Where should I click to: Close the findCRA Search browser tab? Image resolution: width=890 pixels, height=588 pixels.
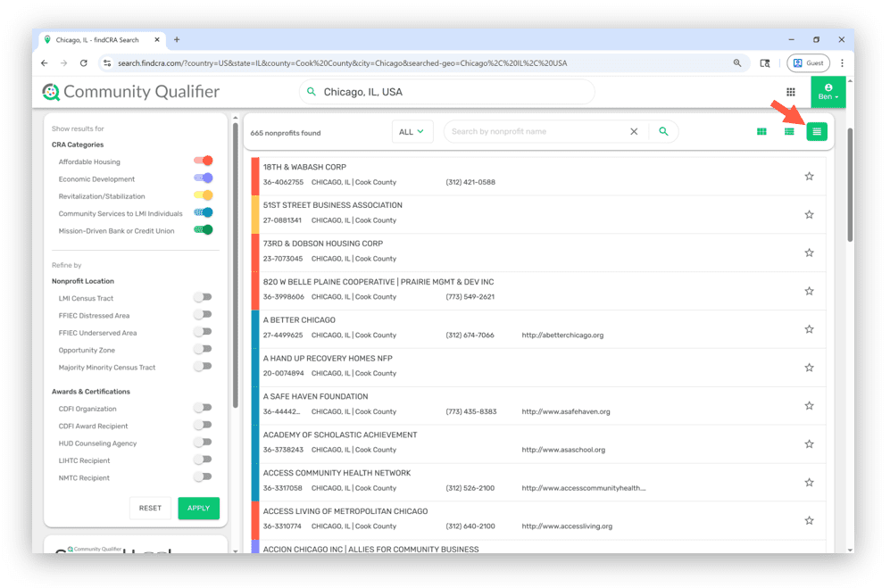click(x=157, y=40)
